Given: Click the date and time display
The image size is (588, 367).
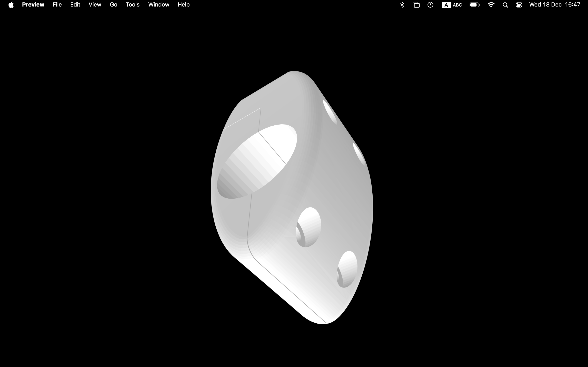Looking at the screenshot, I should coord(555,5).
